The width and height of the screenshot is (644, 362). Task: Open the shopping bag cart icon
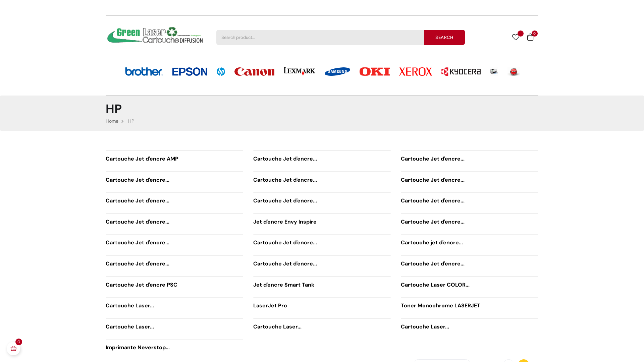pyautogui.click(x=530, y=37)
